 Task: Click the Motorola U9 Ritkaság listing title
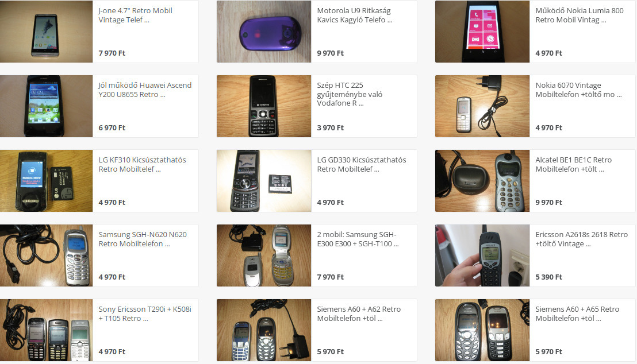(x=355, y=15)
